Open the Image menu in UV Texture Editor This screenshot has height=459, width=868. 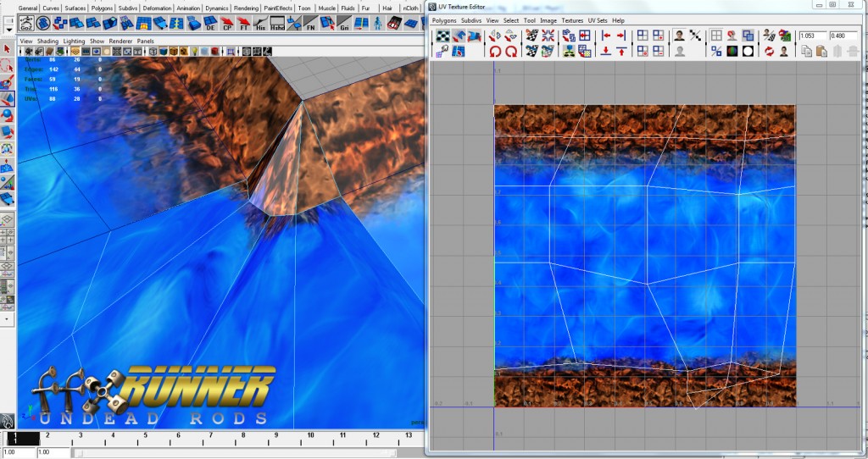tap(548, 20)
